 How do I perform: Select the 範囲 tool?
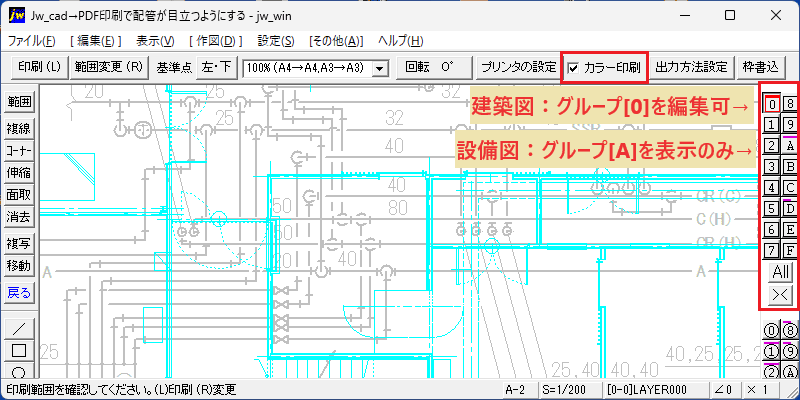tap(19, 103)
